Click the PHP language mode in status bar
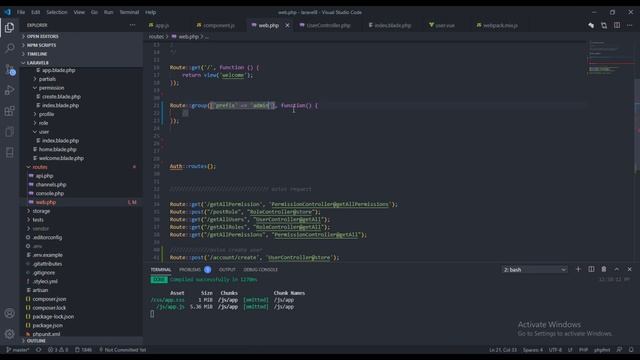The width and height of the screenshot is (640, 360). point(583,350)
